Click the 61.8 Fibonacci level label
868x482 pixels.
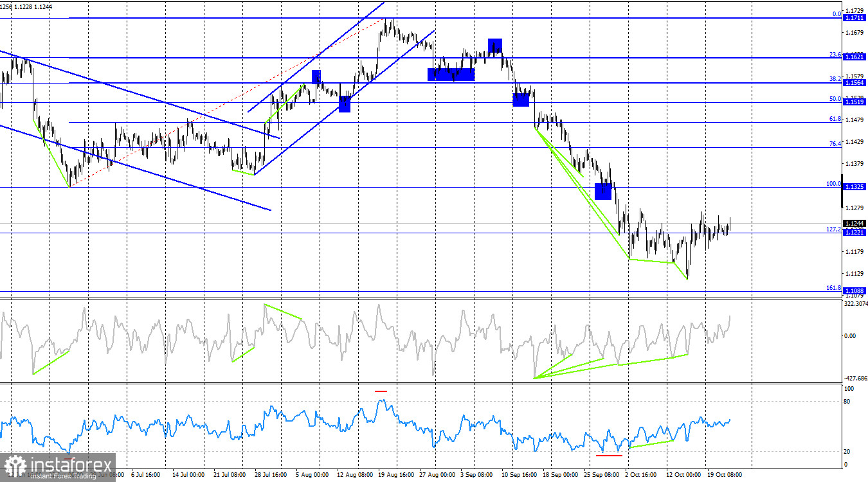point(835,119)
